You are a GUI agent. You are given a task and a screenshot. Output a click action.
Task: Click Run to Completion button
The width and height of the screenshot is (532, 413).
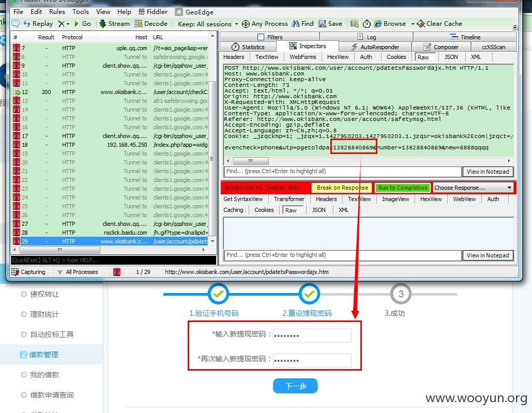[x=403, y=188]
